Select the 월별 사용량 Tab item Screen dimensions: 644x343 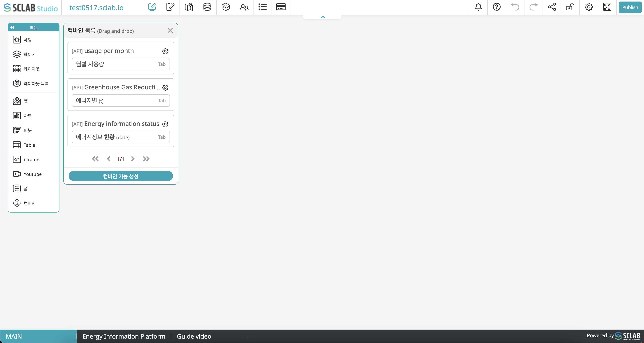coord(121,64)
